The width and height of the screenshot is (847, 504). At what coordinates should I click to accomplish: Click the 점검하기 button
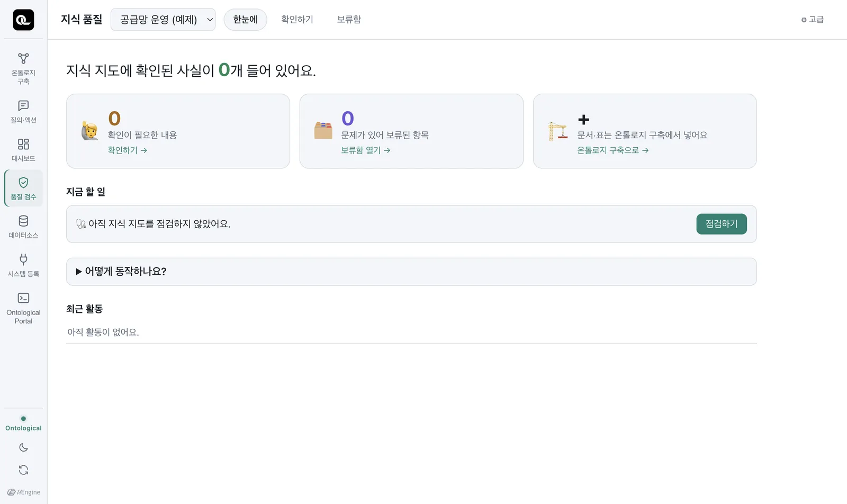722,224
